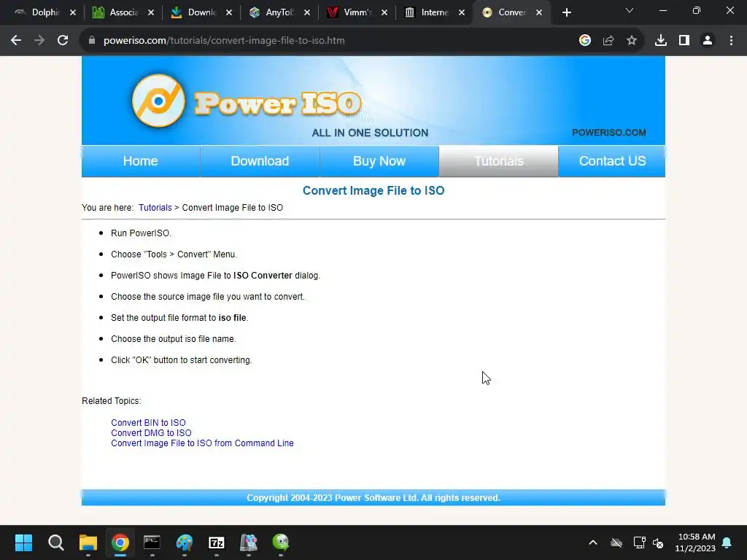Click the crossed-out cloud tray icon
Viewport: 747px width, 560px height.
tap(616, 542)
